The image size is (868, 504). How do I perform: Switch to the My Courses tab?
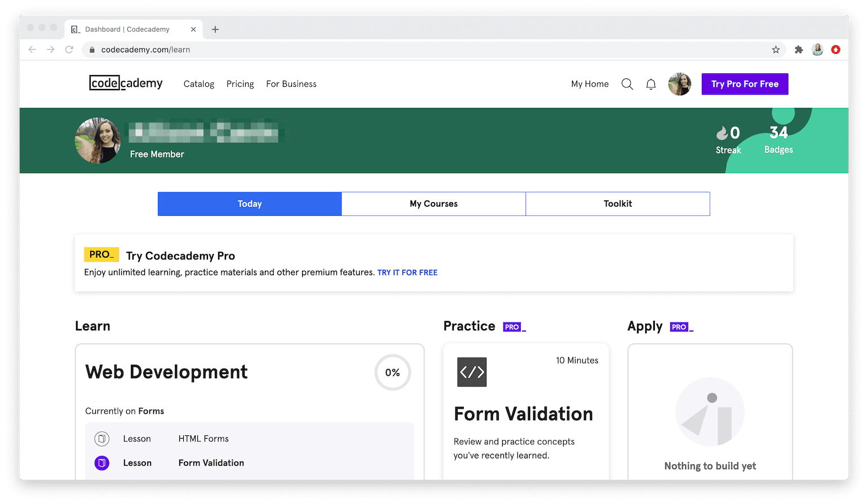click(433, 204)
